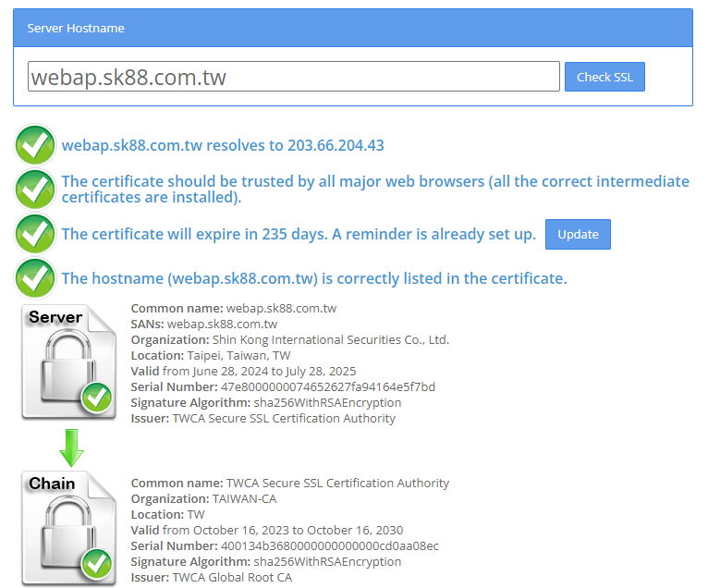Viewport: 708px width, 588px height.
Task: Click the server certificate serial number line
Action: (x=283, y=386)
